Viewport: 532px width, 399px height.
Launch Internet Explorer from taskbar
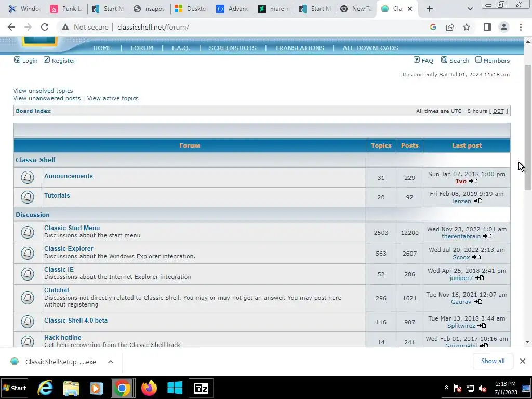45,388
